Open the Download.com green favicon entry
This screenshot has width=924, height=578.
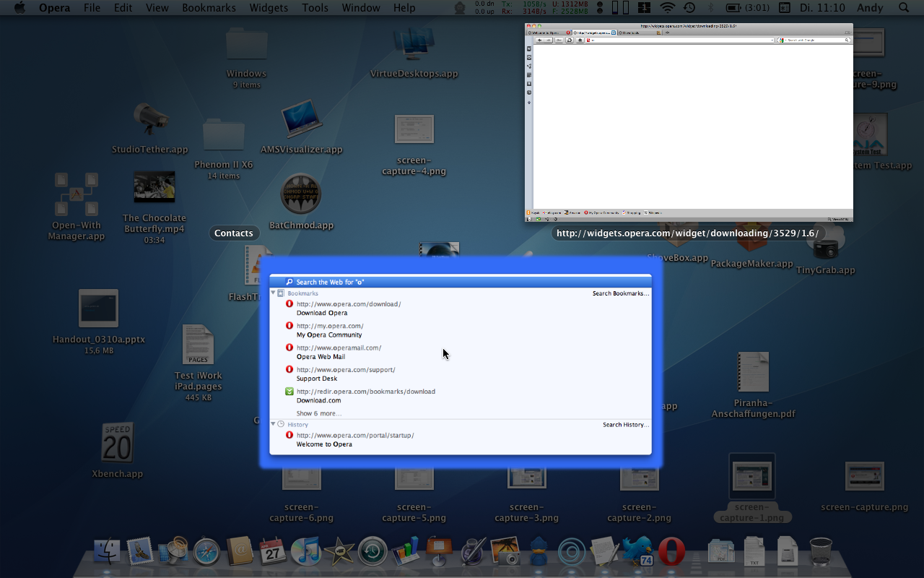288,391
